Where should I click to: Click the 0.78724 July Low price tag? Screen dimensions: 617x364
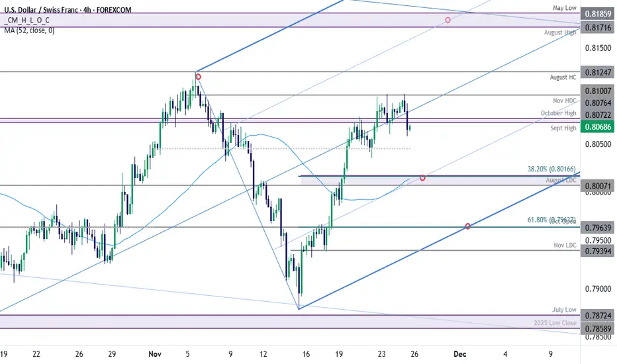pos(598,316)
